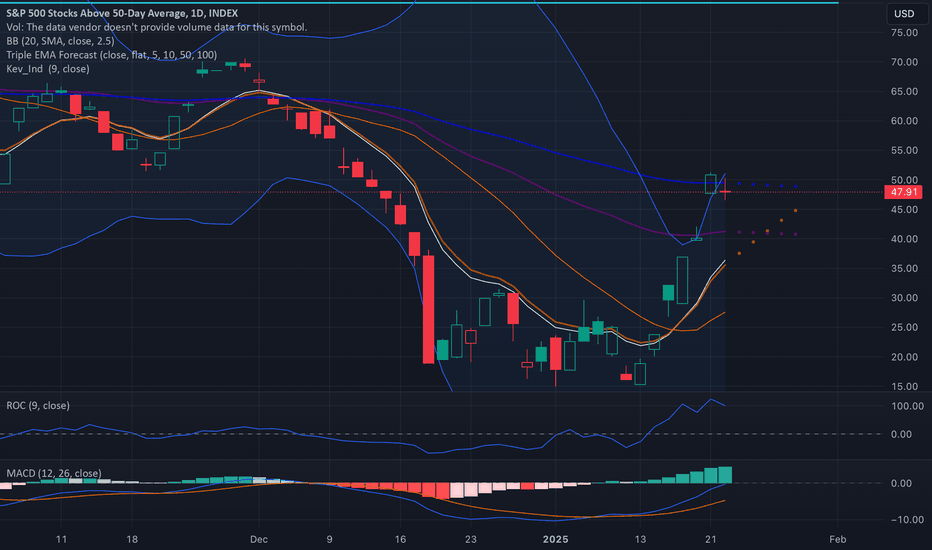Click the Vol data vendor notice text
This screenshot has height=550, width=932.
point(157,27)
